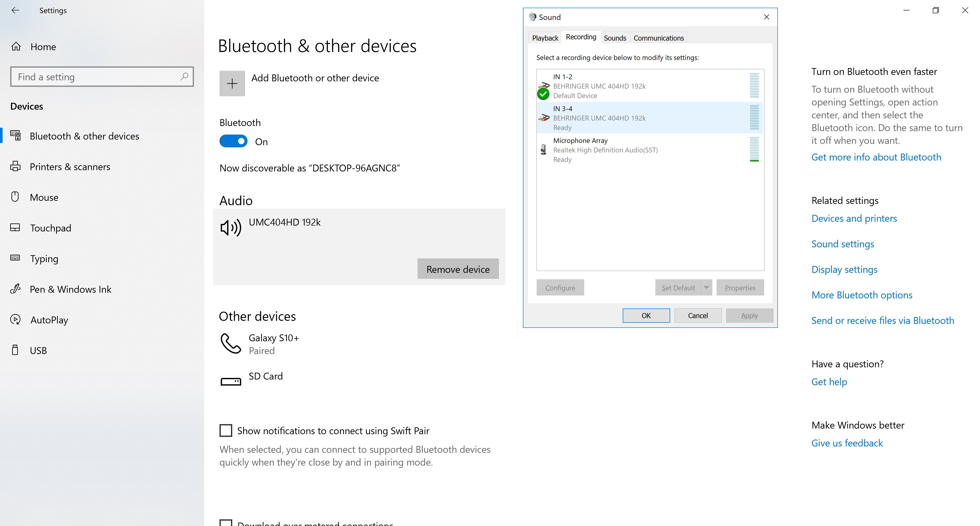
Task: Click the Sound settings link
Action: pyautogui.click(x=843, y=244)
